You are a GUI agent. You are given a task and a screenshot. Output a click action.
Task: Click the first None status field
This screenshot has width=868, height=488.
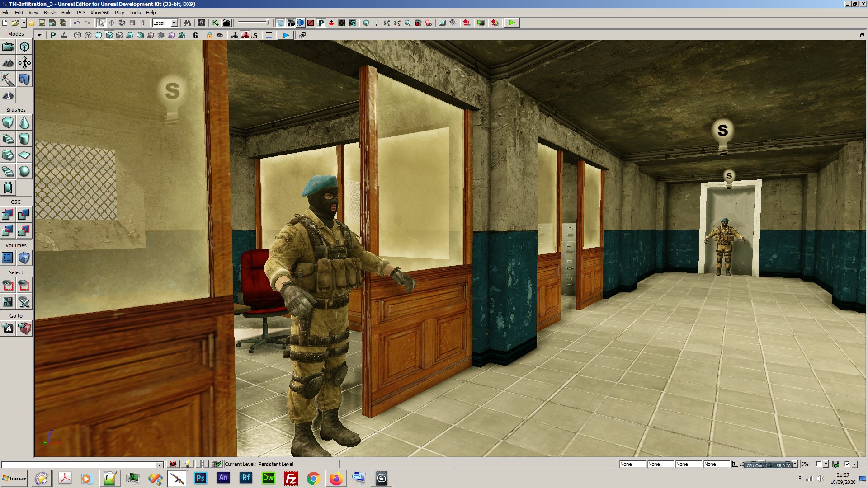point(632,464)
